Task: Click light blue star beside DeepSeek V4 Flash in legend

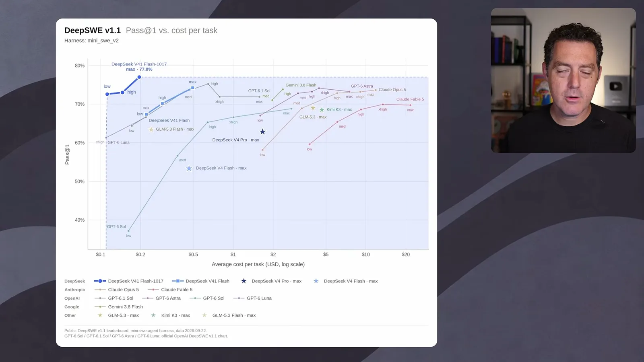Action: pos(316,281)
